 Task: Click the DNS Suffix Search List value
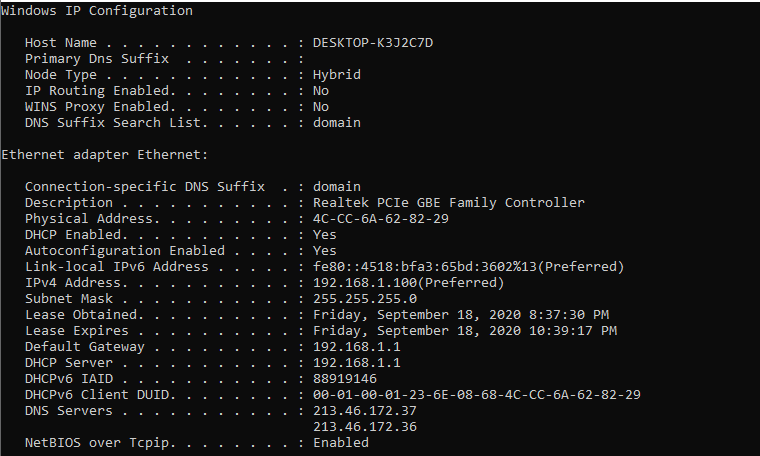click(x=337, y=123)
